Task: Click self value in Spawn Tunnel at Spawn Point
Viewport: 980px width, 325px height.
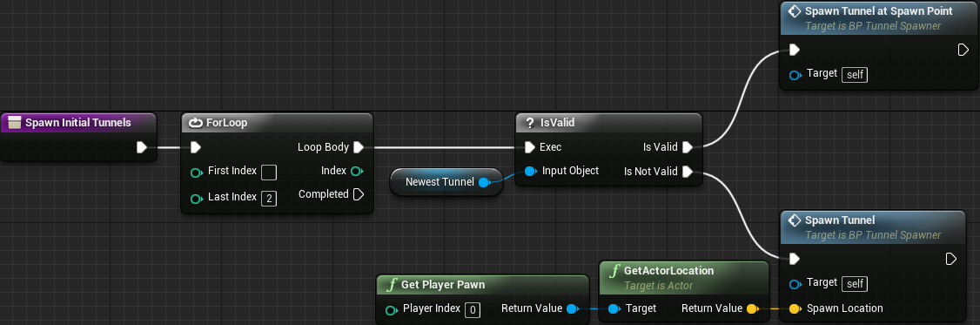Action: [855, 75]
